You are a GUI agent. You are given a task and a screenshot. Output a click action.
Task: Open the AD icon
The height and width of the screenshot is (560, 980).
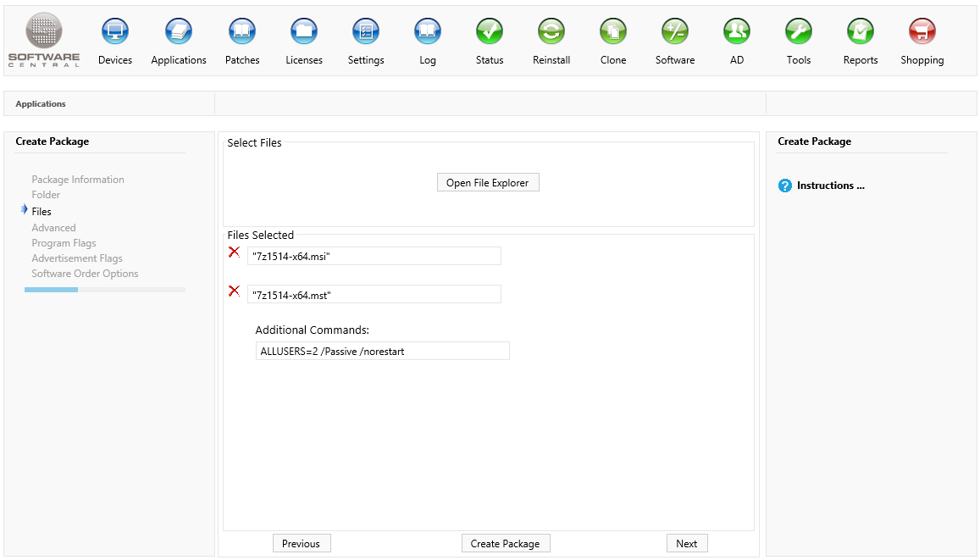pos(737,32)
